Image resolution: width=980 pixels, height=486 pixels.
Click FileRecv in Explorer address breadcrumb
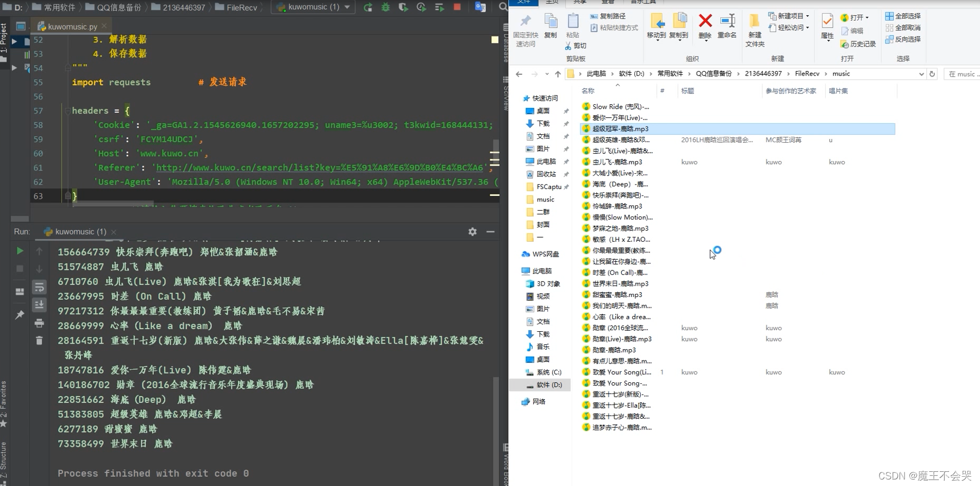tap(807, 74)
